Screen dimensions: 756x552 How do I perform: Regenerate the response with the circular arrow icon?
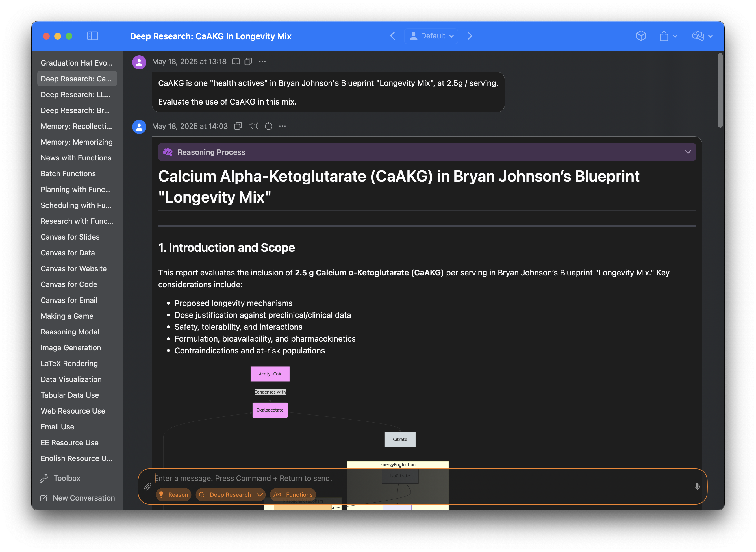[269, 126]
